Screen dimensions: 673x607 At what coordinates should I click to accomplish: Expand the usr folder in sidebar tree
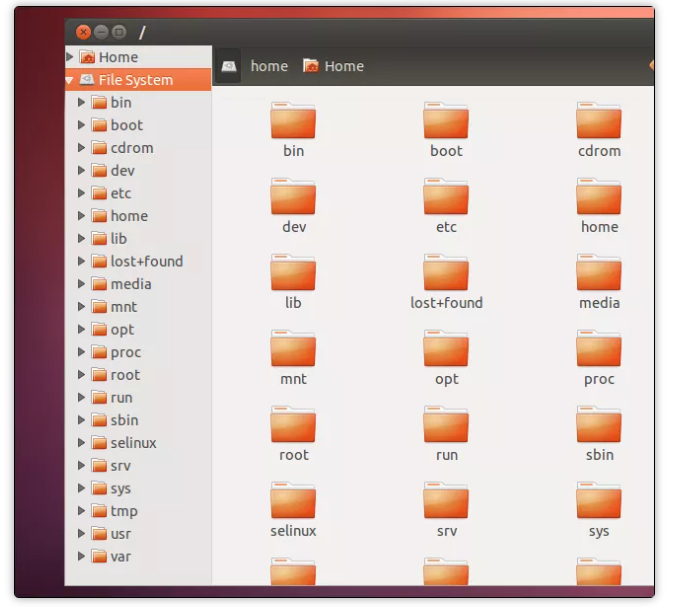point(81,534)
